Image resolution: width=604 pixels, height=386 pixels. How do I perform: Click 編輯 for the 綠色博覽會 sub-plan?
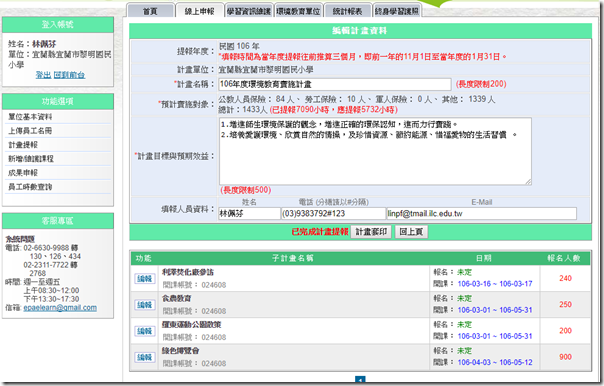coord(144,357)
